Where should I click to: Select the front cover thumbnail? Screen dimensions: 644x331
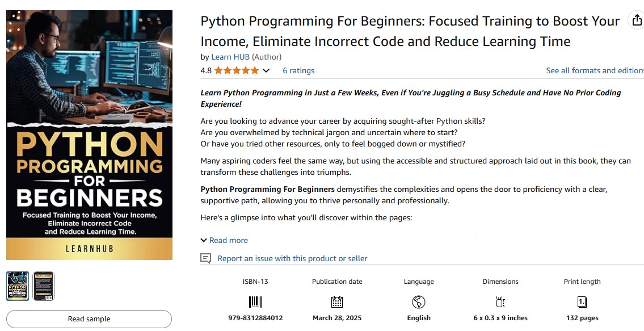[18, 286]
